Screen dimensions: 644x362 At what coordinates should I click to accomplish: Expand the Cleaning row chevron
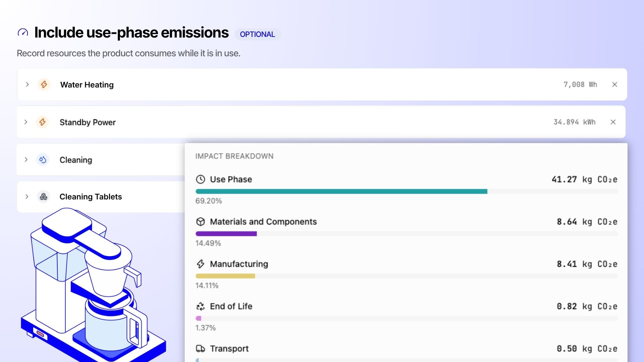26,160
